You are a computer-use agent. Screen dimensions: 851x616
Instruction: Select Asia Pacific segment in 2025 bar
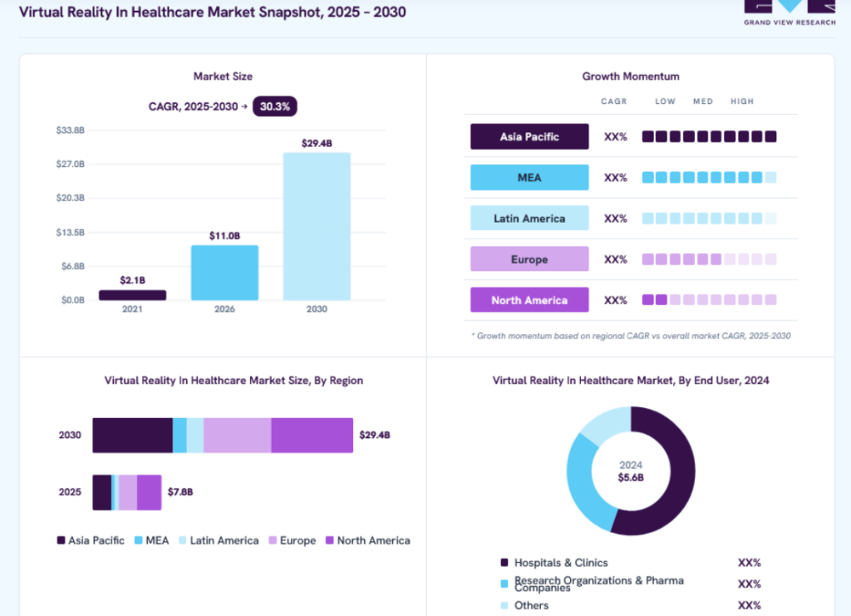tap(102, 492)
